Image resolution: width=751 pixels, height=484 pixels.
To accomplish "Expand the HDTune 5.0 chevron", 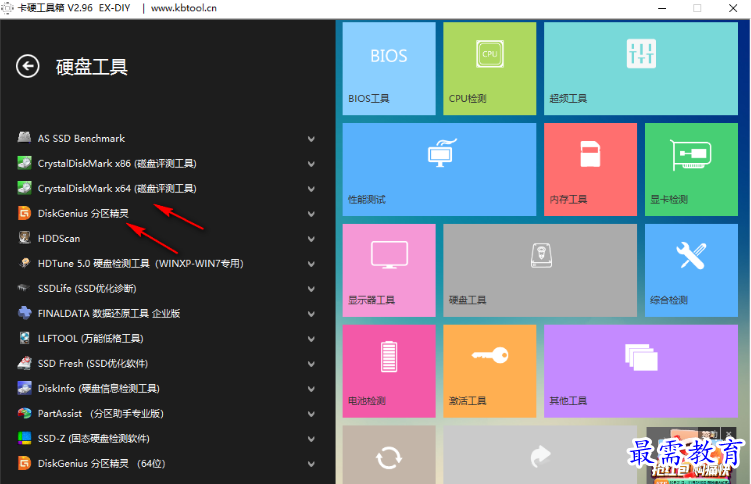I will [311, 264].
